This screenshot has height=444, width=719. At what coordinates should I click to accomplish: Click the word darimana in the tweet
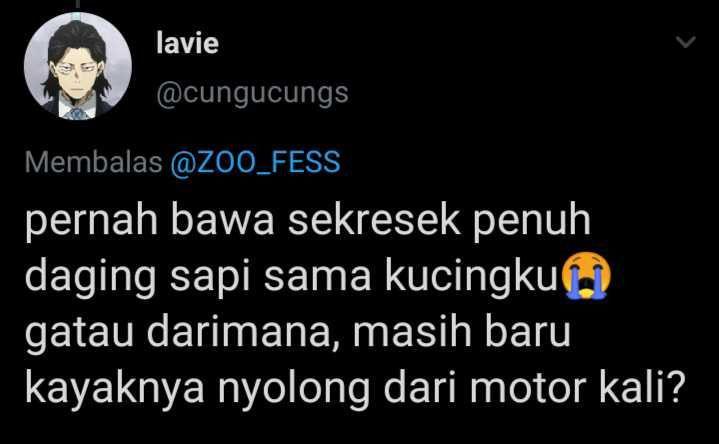[238, 331]
